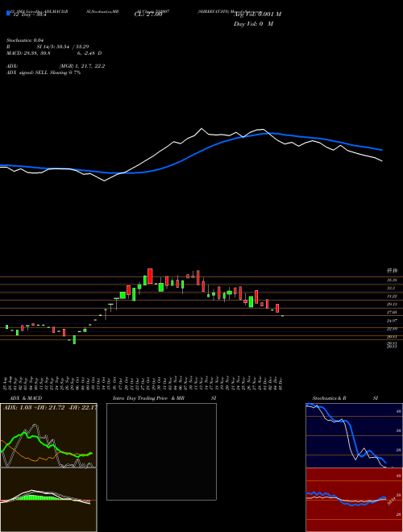Click the Day Vol: 0 M label
The width and height of the screenshot is (403, 532).
(253, 24)
